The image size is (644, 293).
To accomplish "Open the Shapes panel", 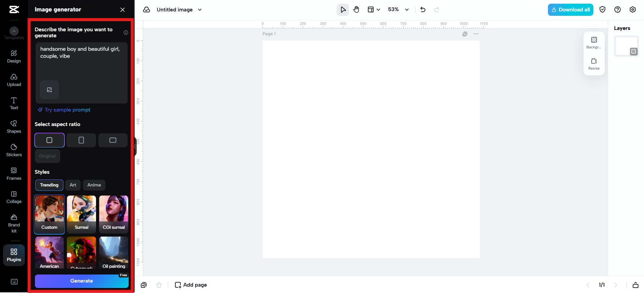I will [x=14, y=127].
